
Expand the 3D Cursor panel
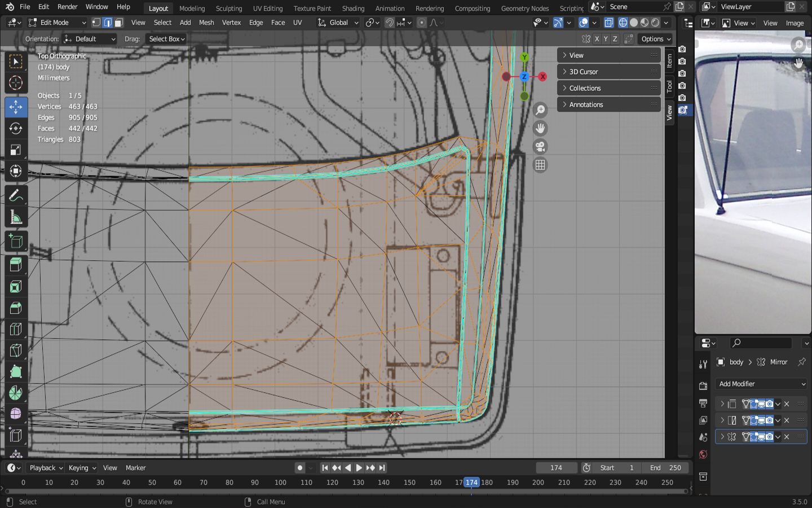(x=608, y=72)
